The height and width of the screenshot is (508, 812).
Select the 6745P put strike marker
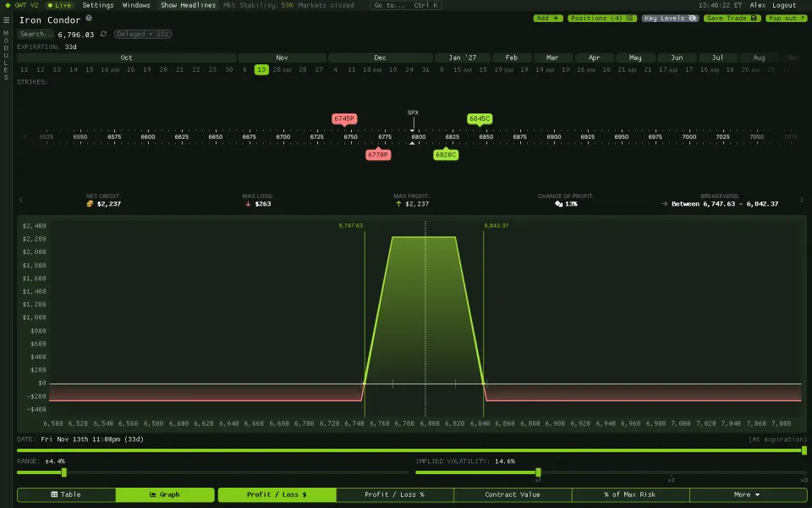point(344,119)
